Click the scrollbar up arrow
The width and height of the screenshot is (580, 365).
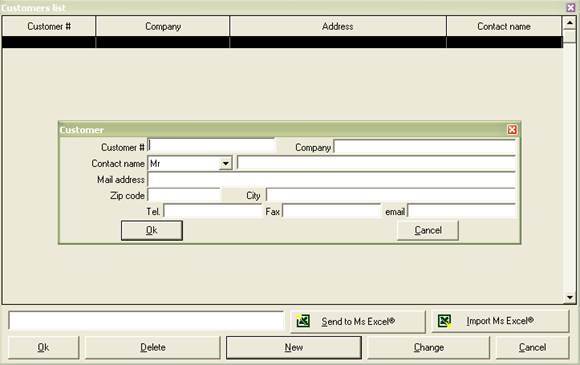(570, 23)
